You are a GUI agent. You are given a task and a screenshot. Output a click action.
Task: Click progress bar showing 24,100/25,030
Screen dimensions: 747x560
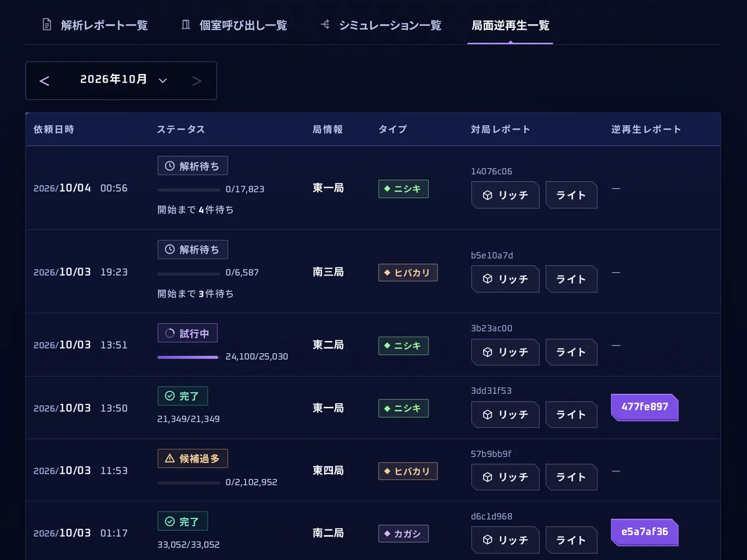tap(189, 357)
